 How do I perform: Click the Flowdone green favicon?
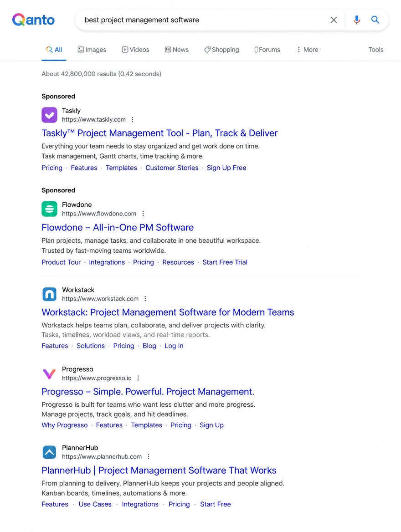click(x=49, y=209)
